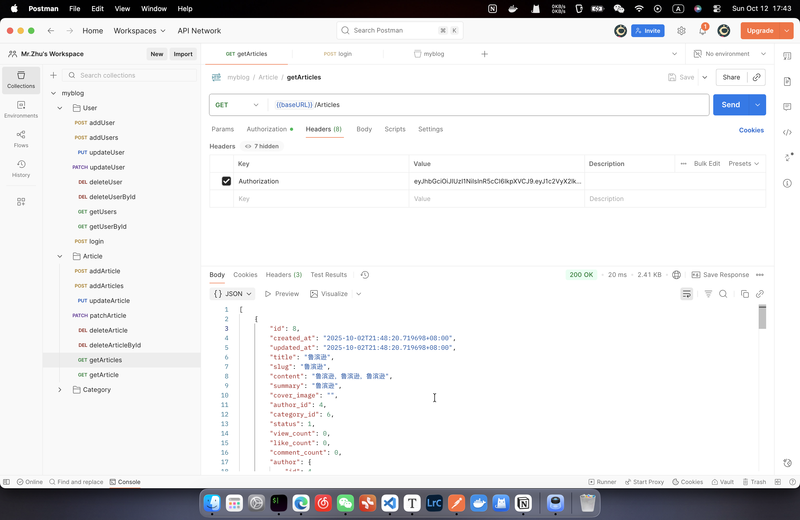The height and width of the screenshot is (520, 800).
Task: Uncheck the Authorization header checkbox
Action: coord(226,181)
